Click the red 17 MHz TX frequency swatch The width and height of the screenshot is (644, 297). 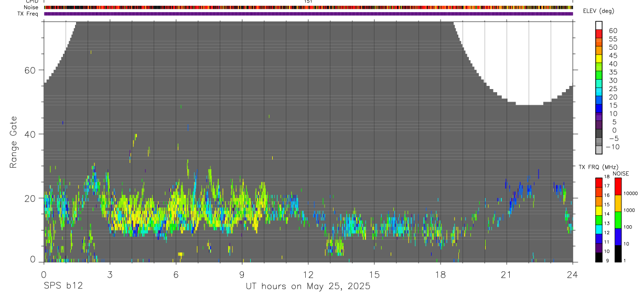pyautogui.click(x=599, y=183)
